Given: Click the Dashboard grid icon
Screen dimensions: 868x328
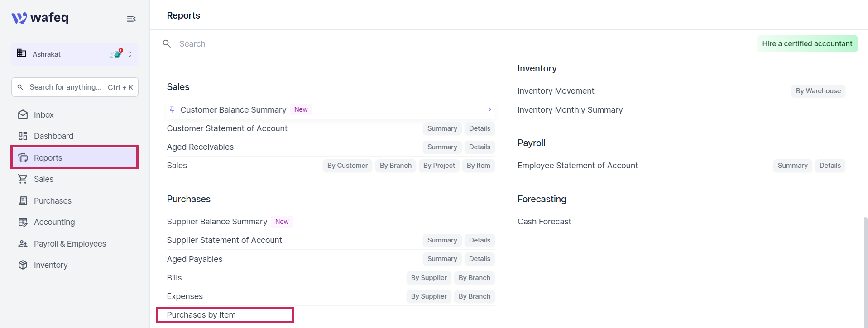Looking at the screenshot, I should click(x=23, y=136).
